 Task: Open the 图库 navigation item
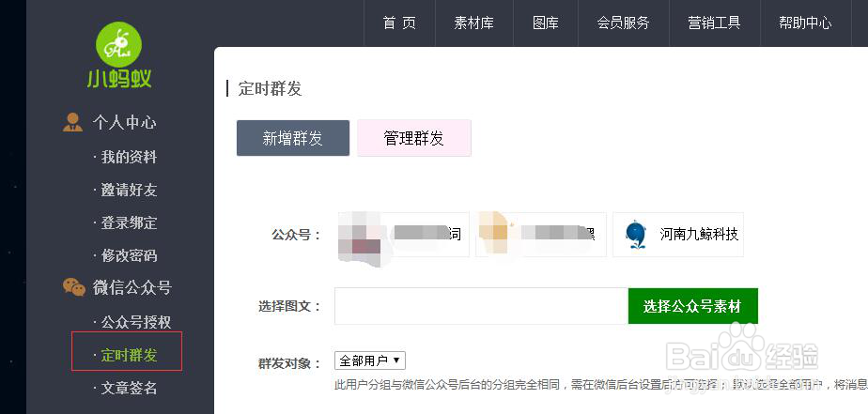click(x=546, y=23)
